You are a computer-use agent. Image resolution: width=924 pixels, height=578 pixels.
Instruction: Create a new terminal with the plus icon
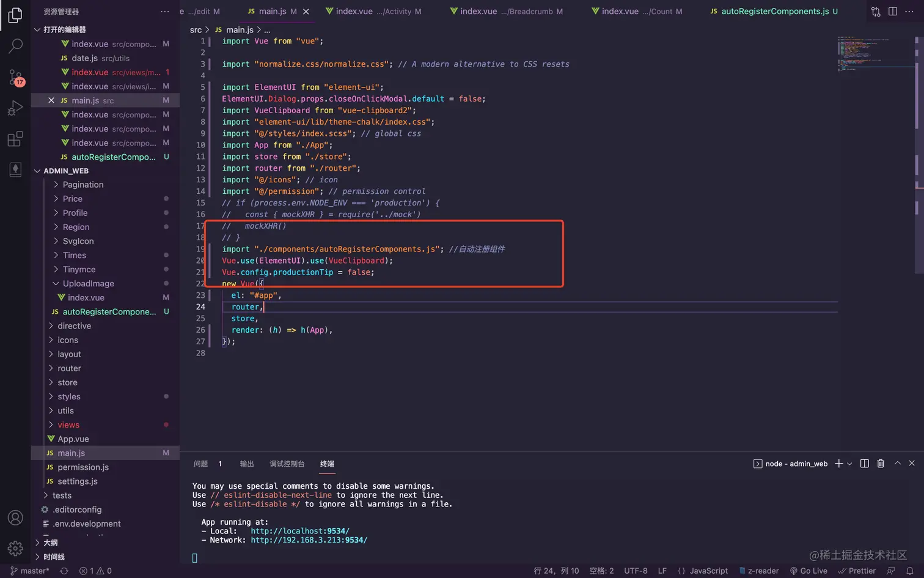(839, 464)
